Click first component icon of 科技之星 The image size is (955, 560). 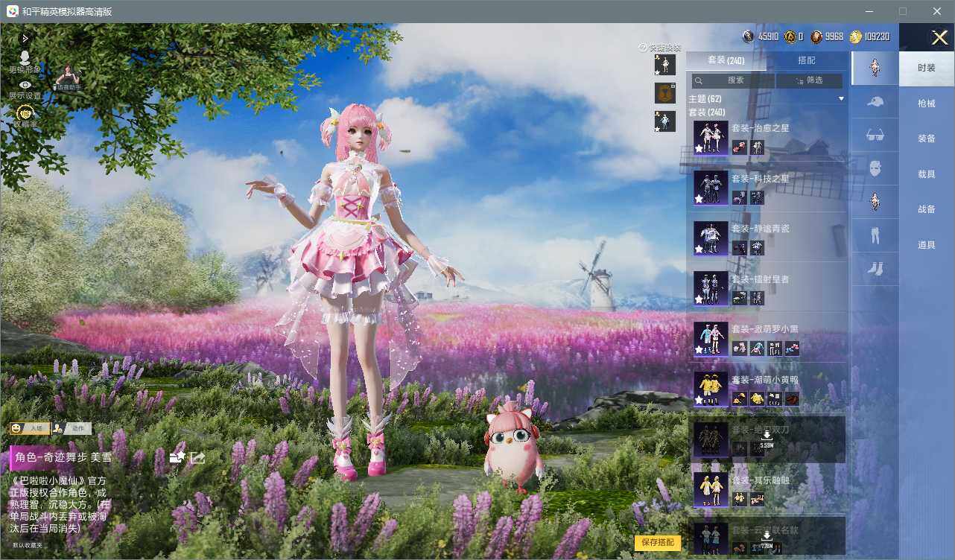click(x=739, y=197)
